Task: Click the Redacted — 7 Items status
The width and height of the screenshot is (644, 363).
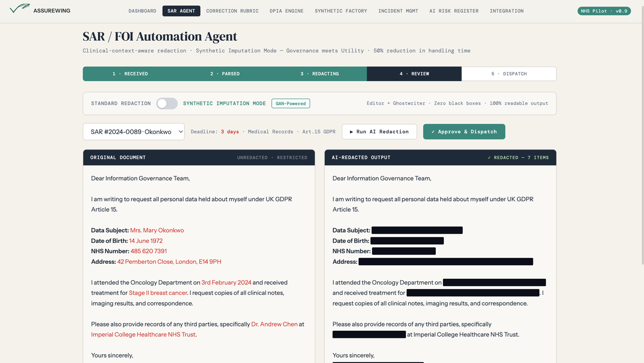Action: pyautogui.click(x=518, y=158)
